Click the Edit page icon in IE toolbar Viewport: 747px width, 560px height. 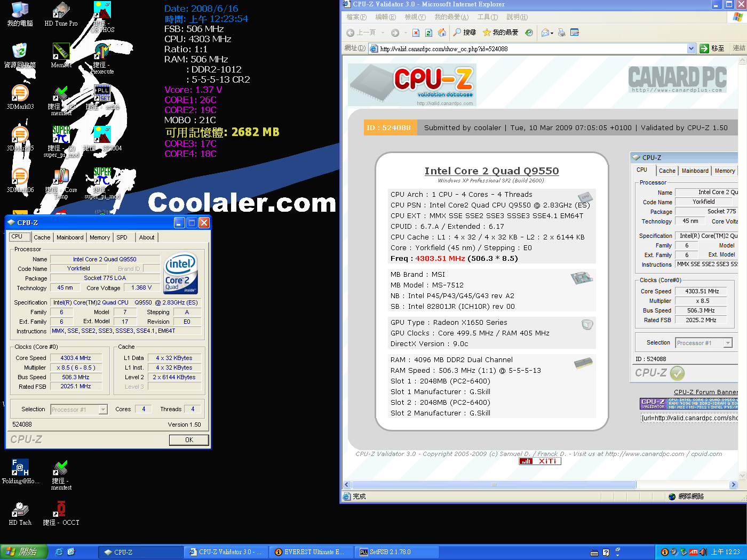[x=575, y=33]
